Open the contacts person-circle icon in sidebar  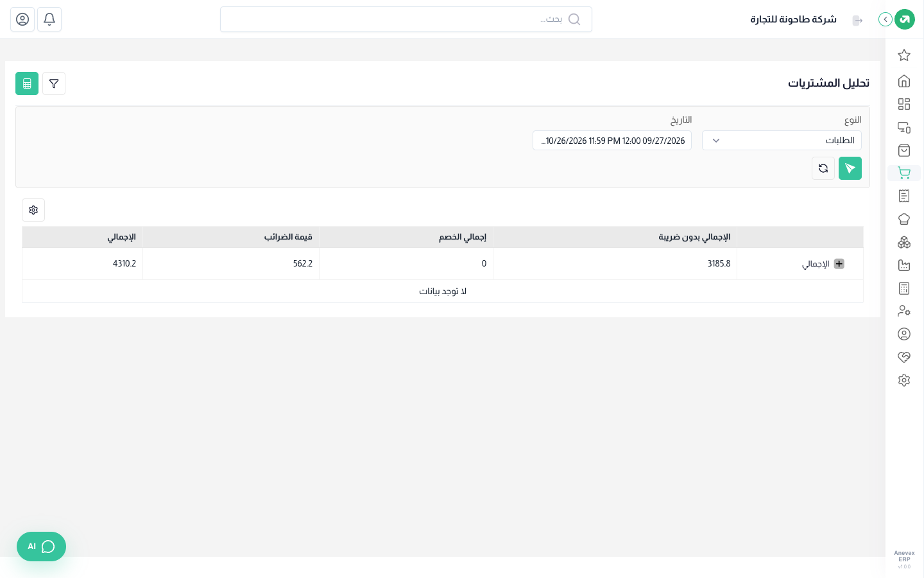[904, 334]
